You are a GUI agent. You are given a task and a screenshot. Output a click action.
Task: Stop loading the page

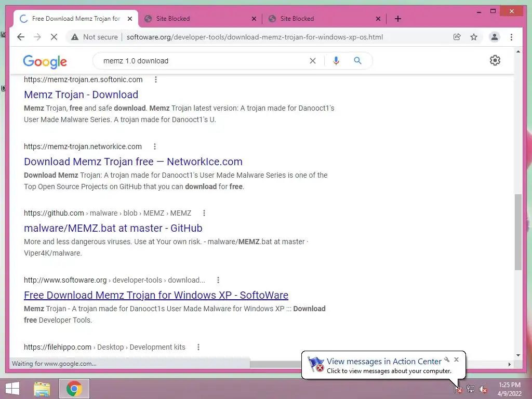pyautogui.click(x=54, y=37)
